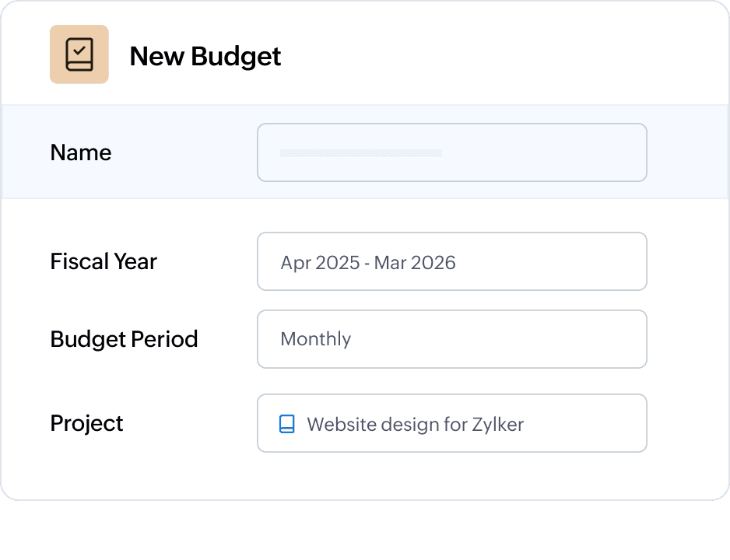Click the Apr 2025 - Mar 2026 value
Viewport: 730px width, 560px height.
tap(368, 262)
